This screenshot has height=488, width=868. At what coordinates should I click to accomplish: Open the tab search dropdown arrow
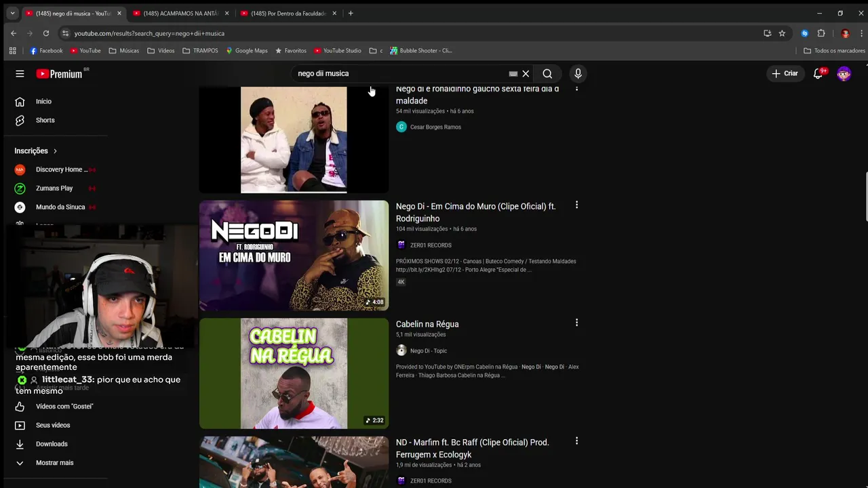12,13
